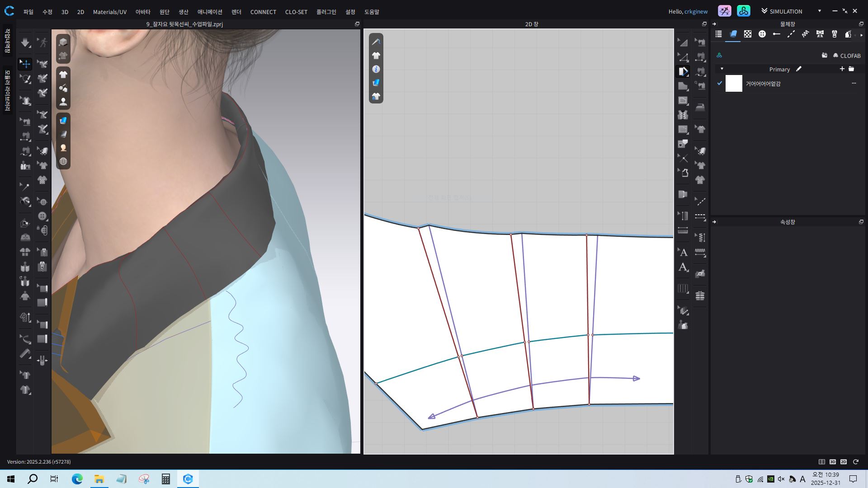Open the Topstitch tab with the dashed line icon
Viewport: 868px width, 488px height.
tap(791, 34)
